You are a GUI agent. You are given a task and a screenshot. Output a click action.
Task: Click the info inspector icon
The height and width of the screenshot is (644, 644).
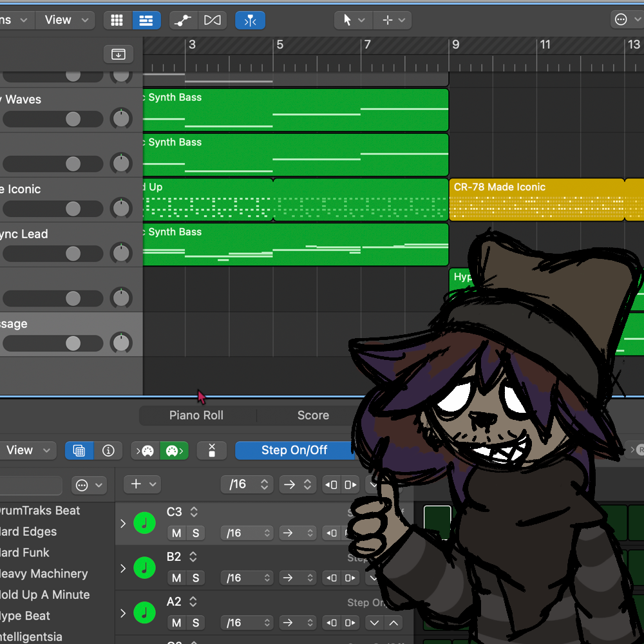tap(108, 451)
